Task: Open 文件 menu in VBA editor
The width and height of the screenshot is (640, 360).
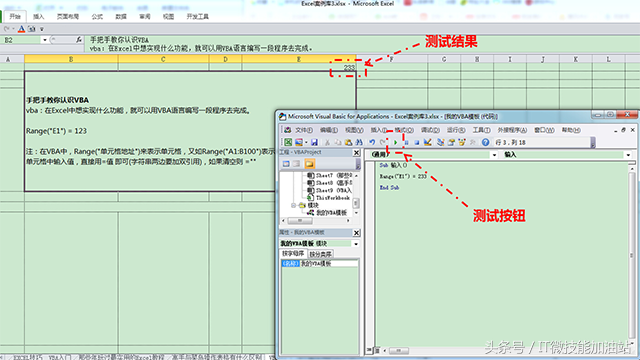Action: tap(304, 130)
